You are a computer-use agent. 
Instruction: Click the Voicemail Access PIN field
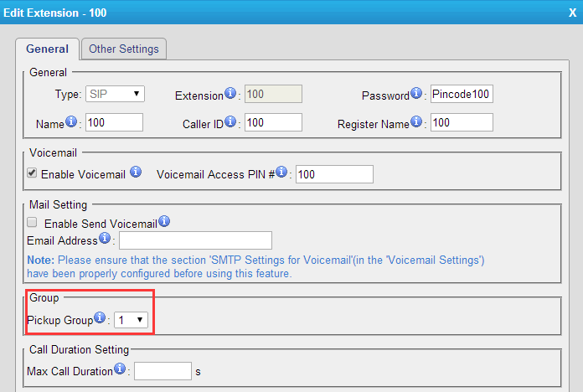point(334,174)
